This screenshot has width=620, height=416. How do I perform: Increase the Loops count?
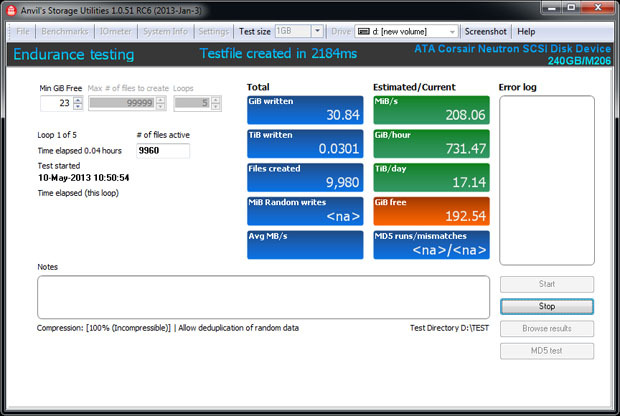pyautogui.click(x=215, y=100)
